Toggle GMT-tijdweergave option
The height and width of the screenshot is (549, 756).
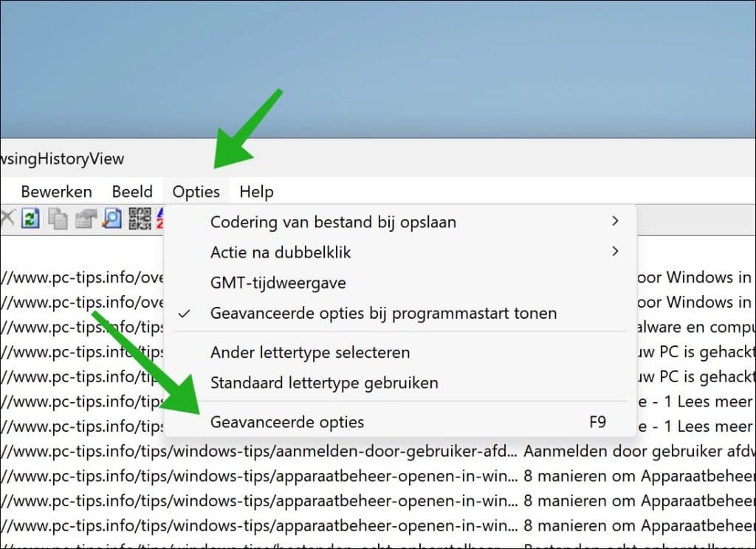pyautogui.click(x=400, y=283)
